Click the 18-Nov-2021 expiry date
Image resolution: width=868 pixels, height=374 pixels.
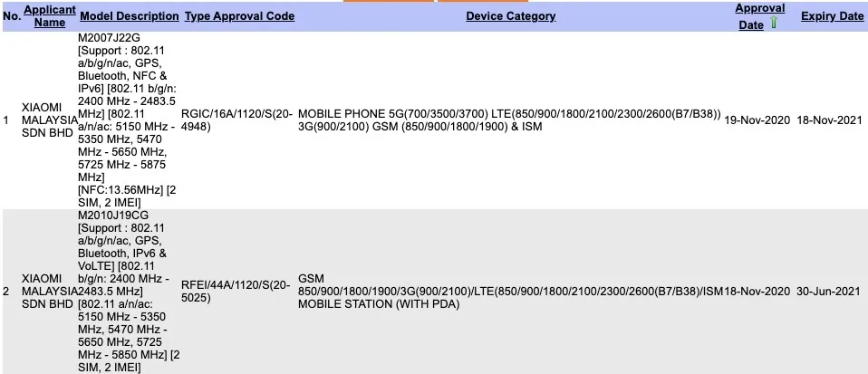point(831,120)
